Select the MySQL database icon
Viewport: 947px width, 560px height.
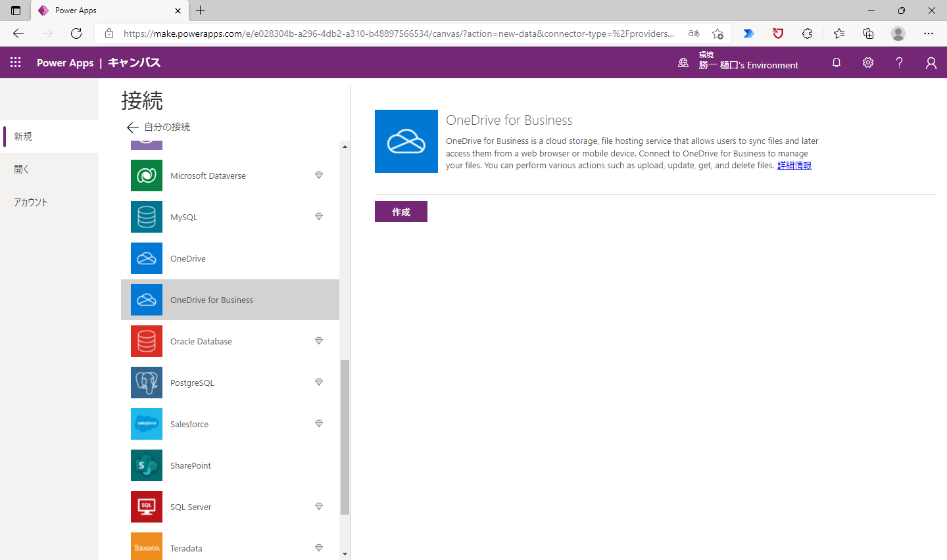tap(147, 217)
